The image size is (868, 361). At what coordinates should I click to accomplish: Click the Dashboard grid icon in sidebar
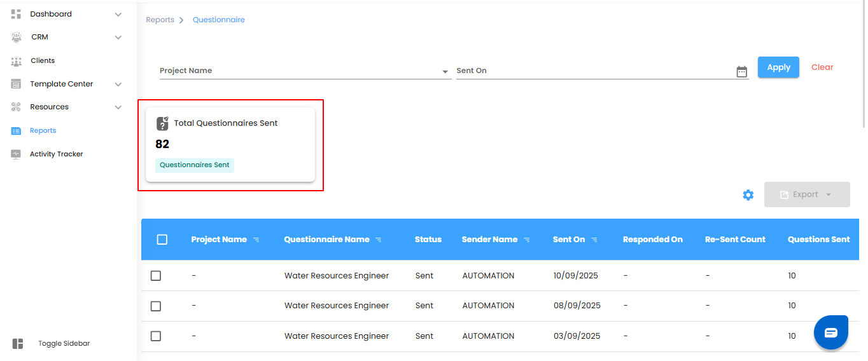click(17, 14)
